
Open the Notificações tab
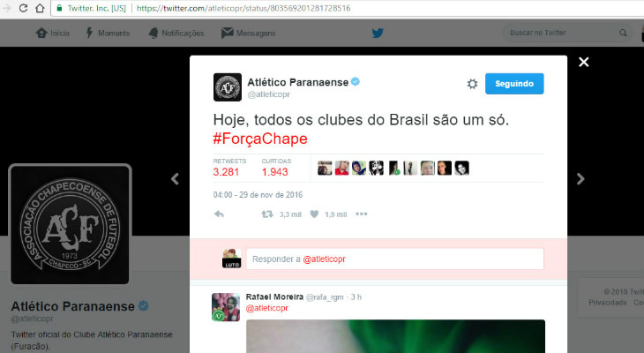tap(176, 33)
